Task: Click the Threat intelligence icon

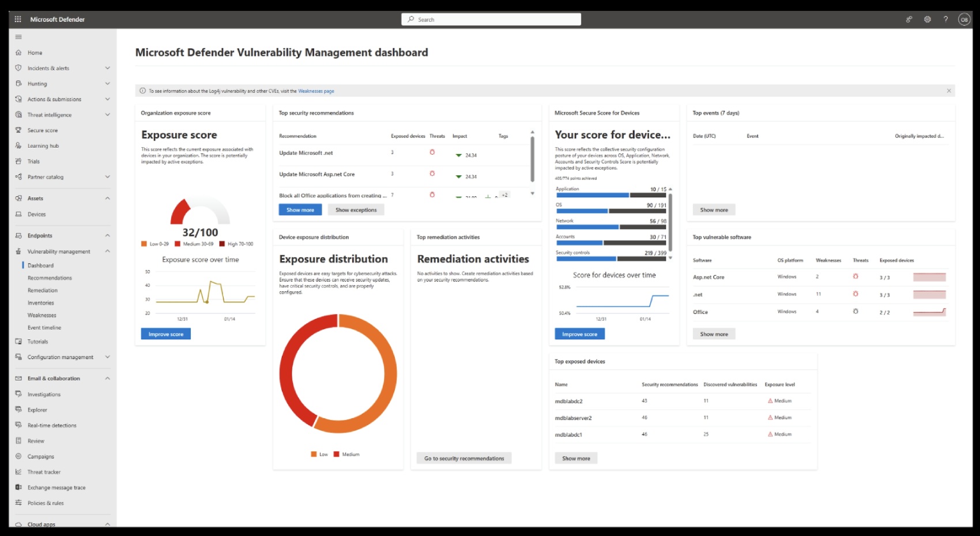Action: pos(18,115)
